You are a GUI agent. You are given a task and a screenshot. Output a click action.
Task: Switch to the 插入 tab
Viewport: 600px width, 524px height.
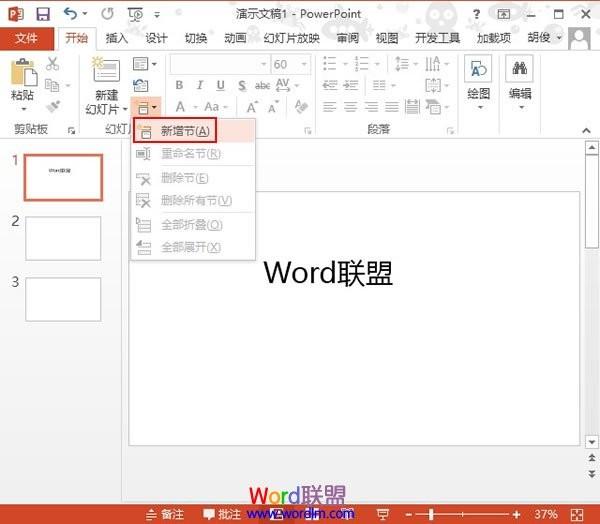[x=116, y=38]
